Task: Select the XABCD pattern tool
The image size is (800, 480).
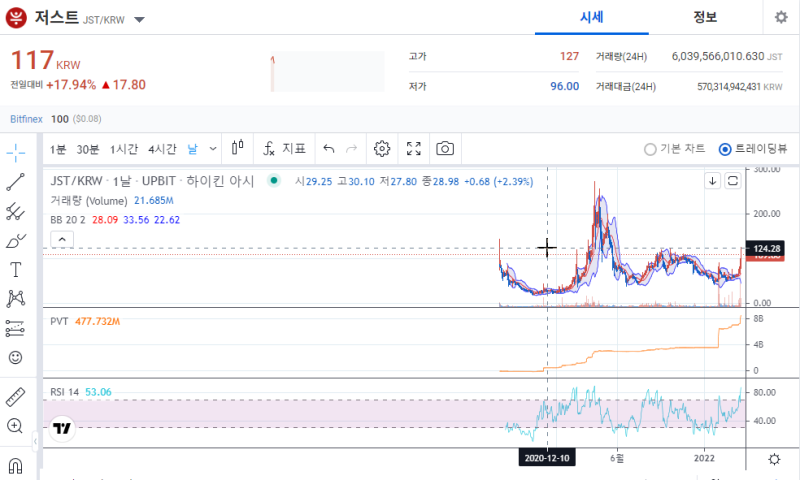Action: point(16,298)
